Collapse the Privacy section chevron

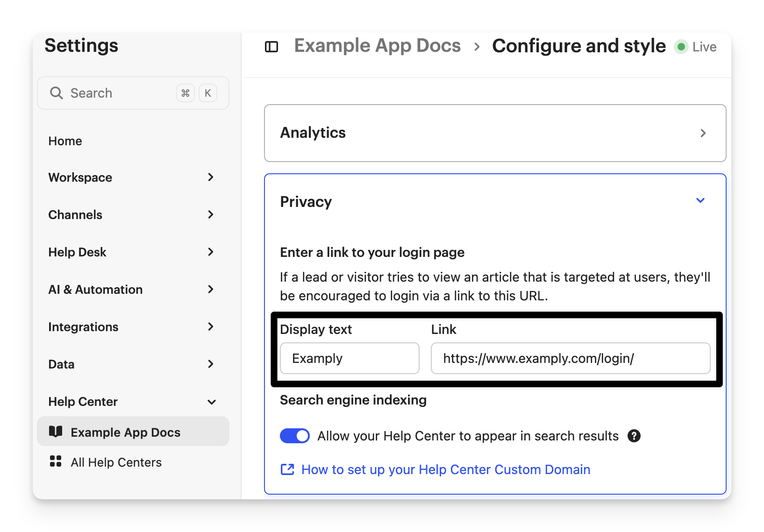pos(700,200)
